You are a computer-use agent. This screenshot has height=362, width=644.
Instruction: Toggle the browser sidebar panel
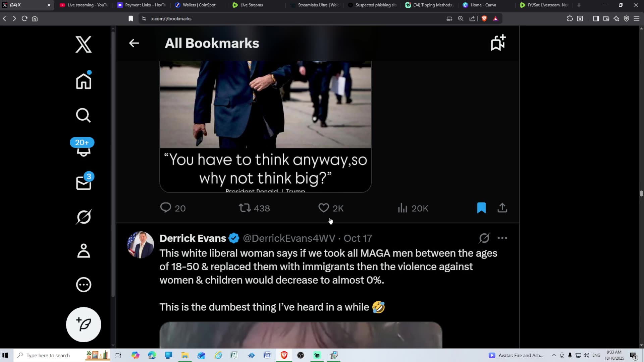click(596, 19)
